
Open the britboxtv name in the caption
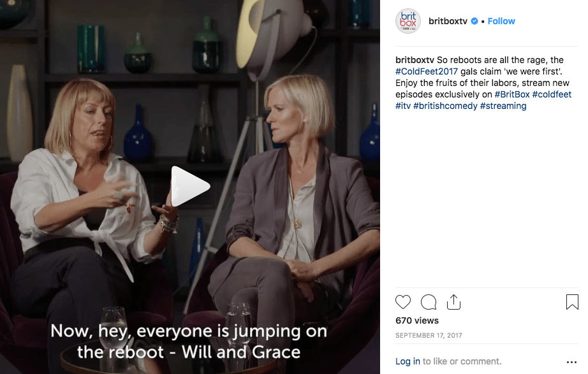click(x=415, y=60)
